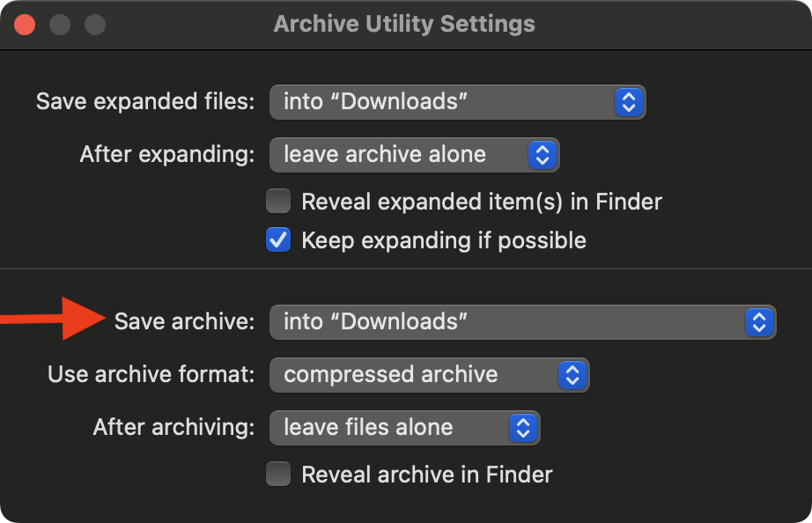
Task: Click the grayed-out minimize window button
Action: (60, 24)
